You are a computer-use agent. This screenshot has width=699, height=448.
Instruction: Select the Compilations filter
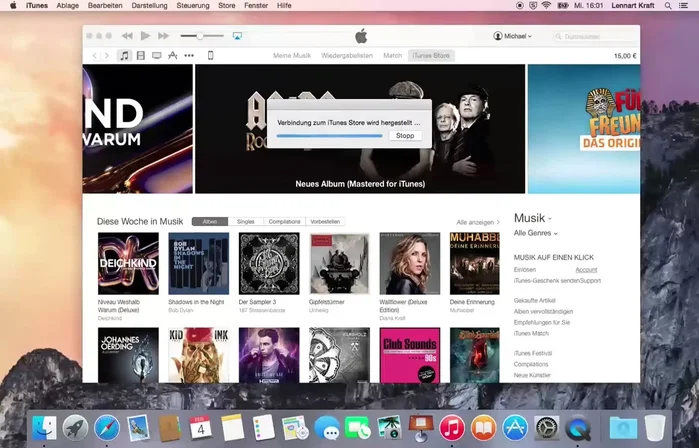tap(285, 221)
